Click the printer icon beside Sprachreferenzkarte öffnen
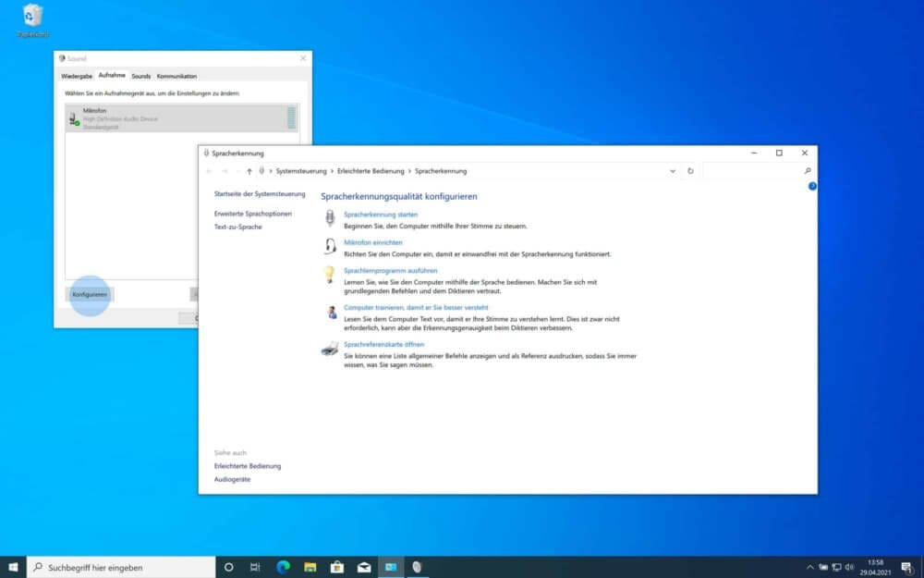924x578 pixels. 330,349
